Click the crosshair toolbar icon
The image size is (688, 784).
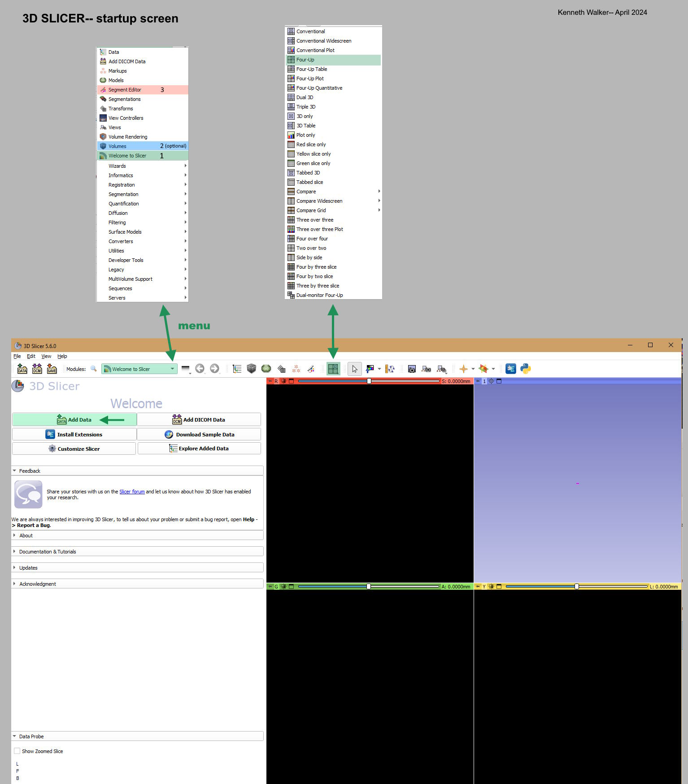(x=463, y=369)
